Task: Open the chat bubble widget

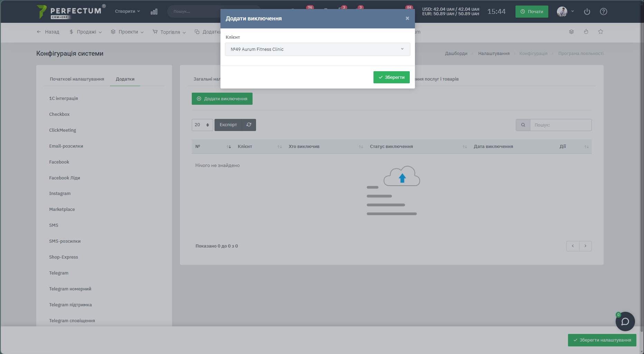Action: click(x=625, y=322)
